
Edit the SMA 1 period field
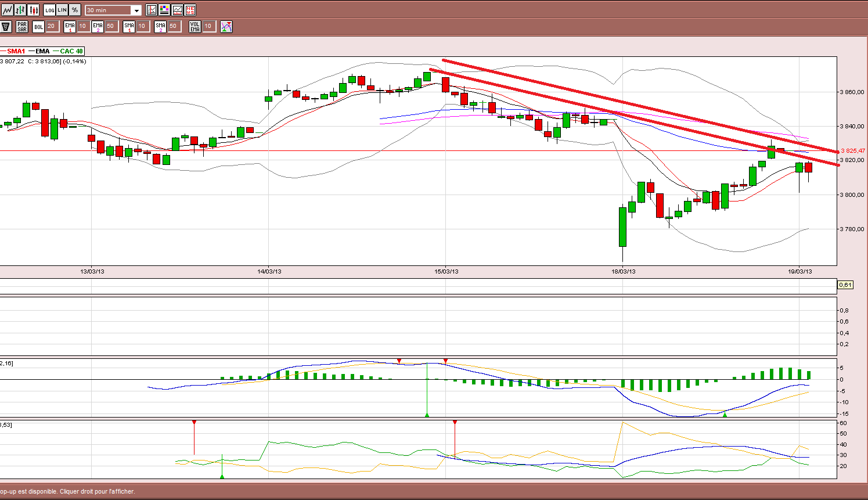142,27
